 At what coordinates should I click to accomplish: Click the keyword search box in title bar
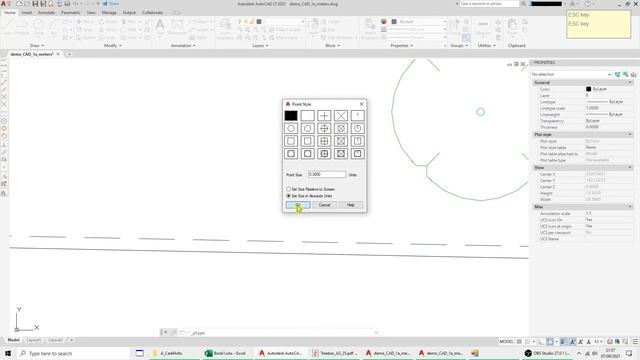(489, 4)
